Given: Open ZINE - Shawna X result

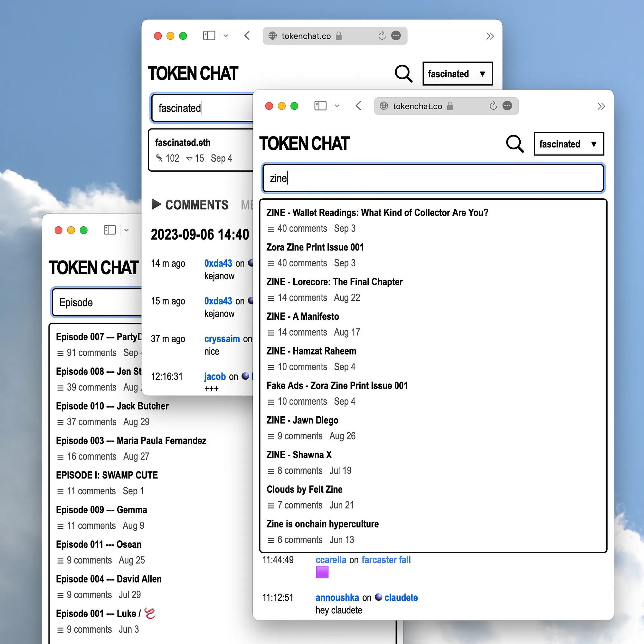Looking at the screenshot, I should pos(299,455).
